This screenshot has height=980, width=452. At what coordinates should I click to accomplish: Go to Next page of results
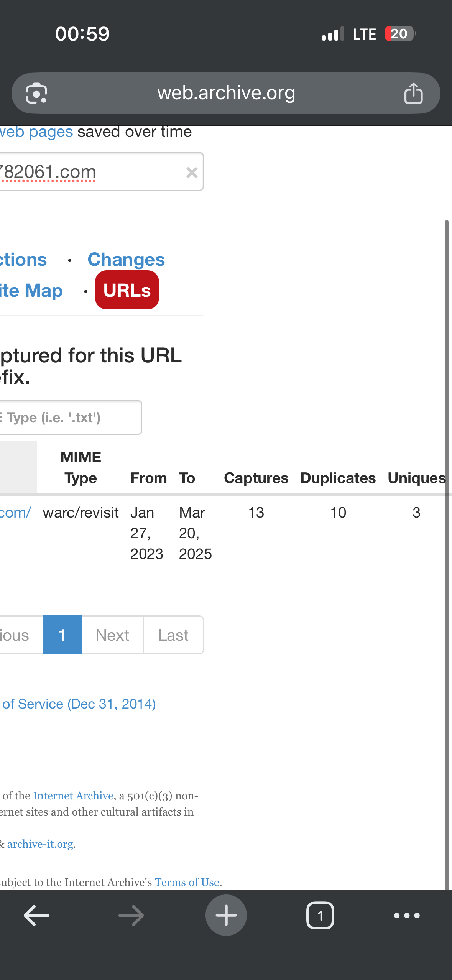tap(112, 635)
